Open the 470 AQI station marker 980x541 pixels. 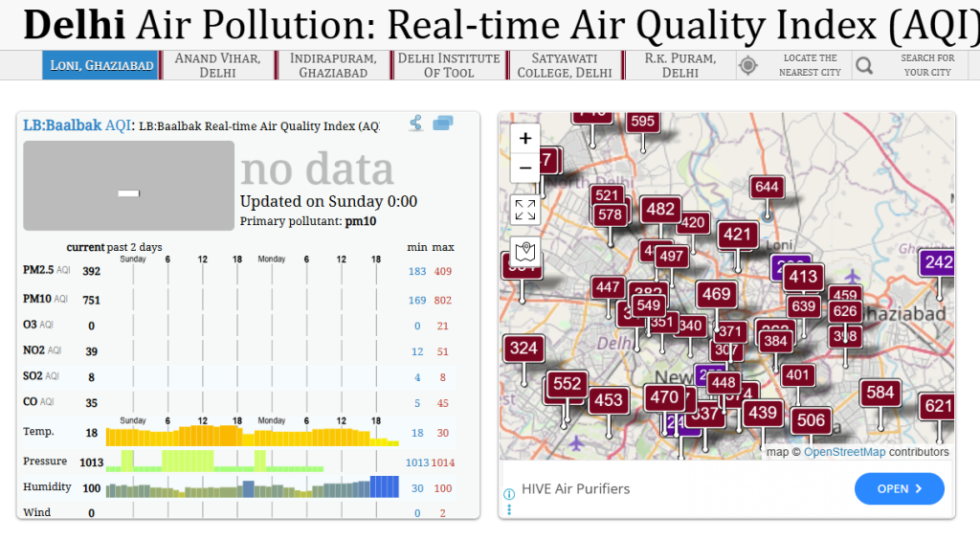(x=664, y=397)
